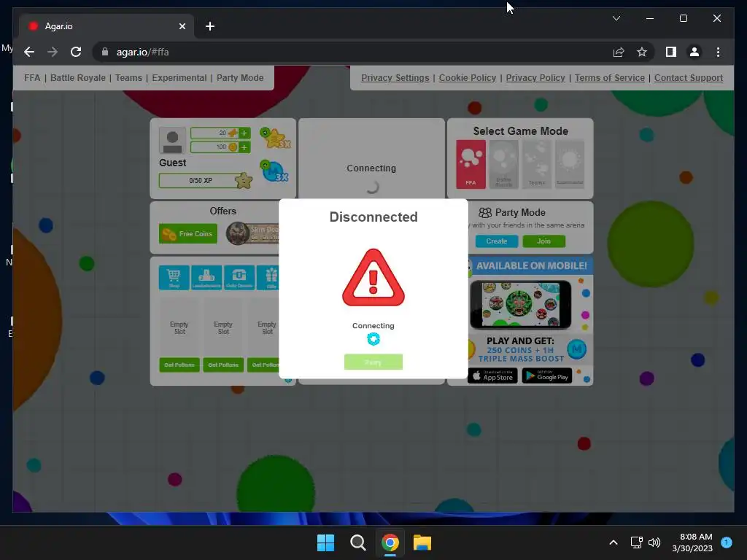747x560 pixels.
Task: Click the level star on XP bar
Action: pos(244,181)
